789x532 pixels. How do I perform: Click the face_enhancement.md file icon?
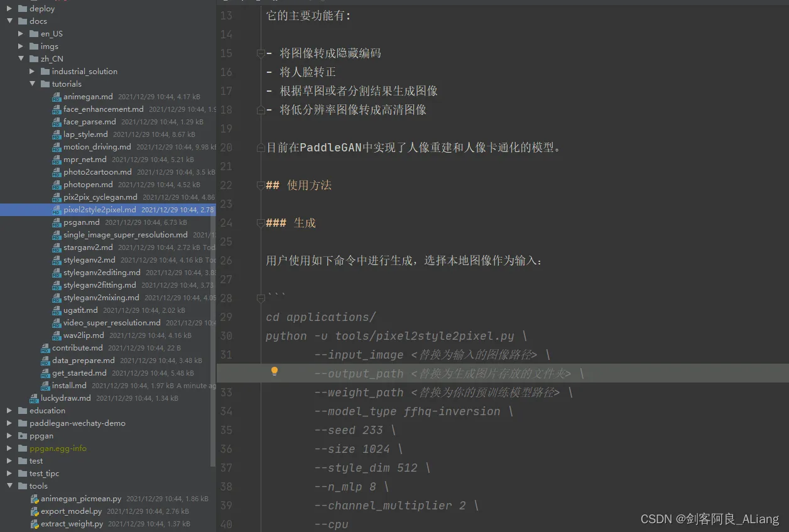tap(57, 109)
